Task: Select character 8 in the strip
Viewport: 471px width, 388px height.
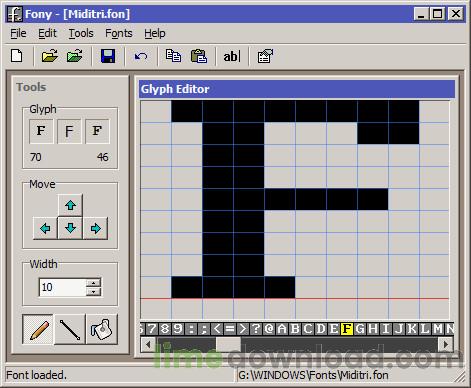Action: click(165, 329)
